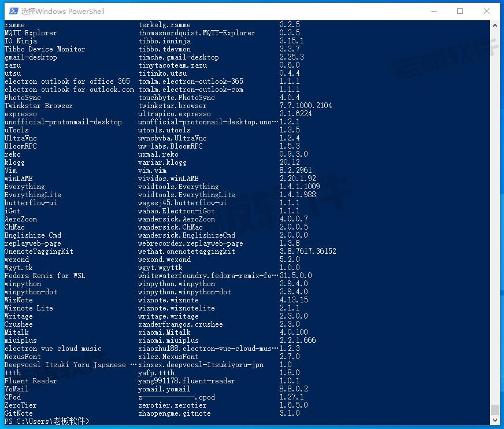This screenshot has width=504, height=429.
Task: Click the vertical scrollbar thumb
Action: tap(495, 410)
